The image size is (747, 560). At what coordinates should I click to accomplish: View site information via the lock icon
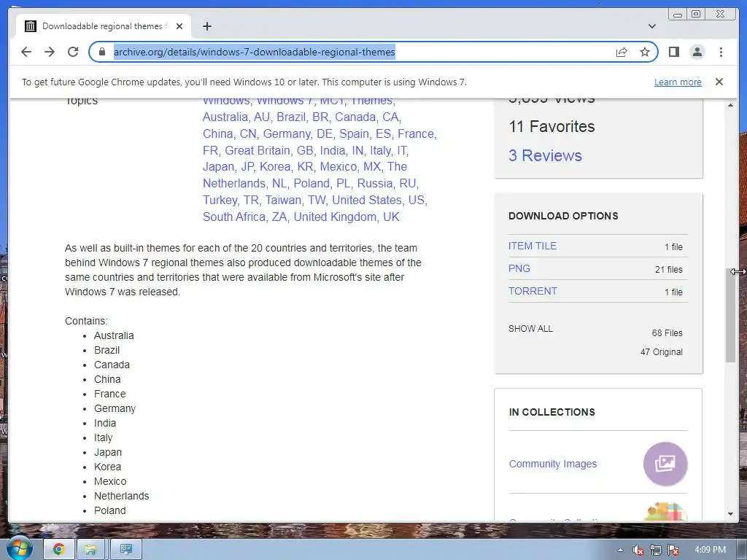(101, 52)
